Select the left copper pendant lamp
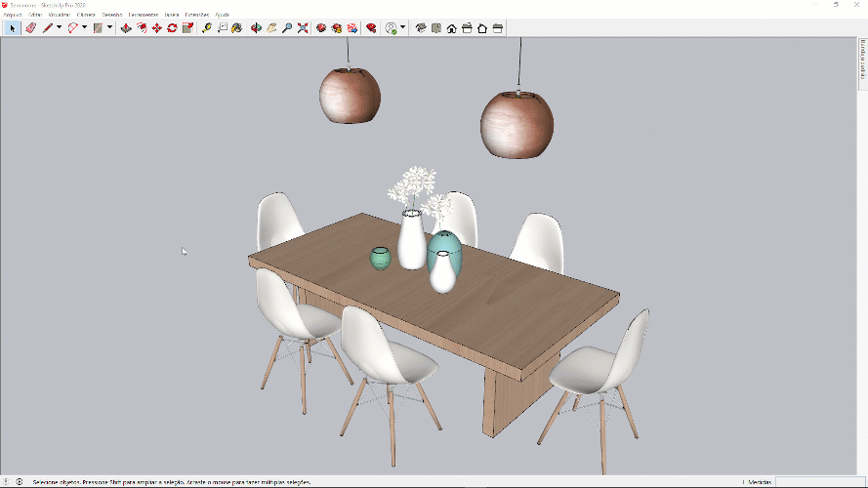Viewport: 868px width, 488px height. coord(350,96)
